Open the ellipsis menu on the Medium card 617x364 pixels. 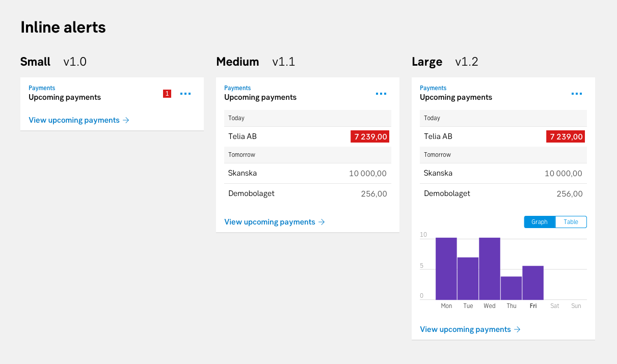point(381,94)
